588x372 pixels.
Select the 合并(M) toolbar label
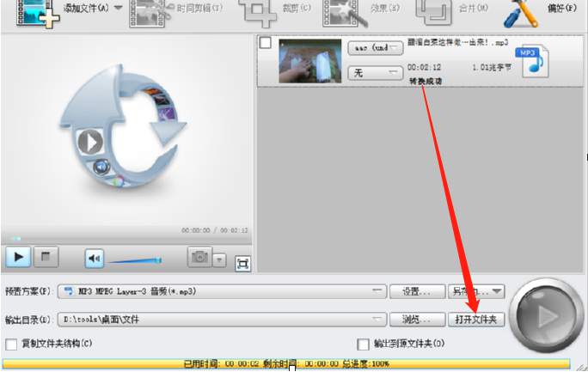coord(474,8)
